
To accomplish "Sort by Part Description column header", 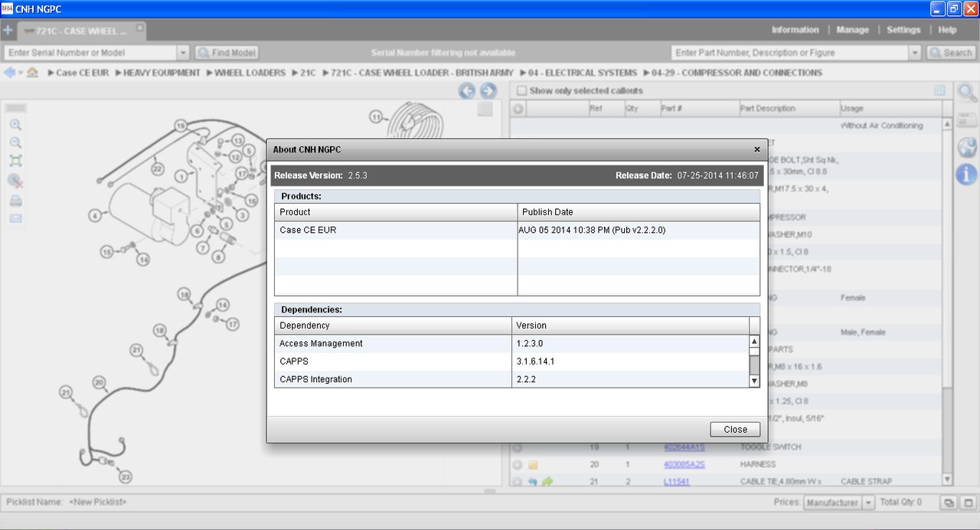I will coord(789,109).
